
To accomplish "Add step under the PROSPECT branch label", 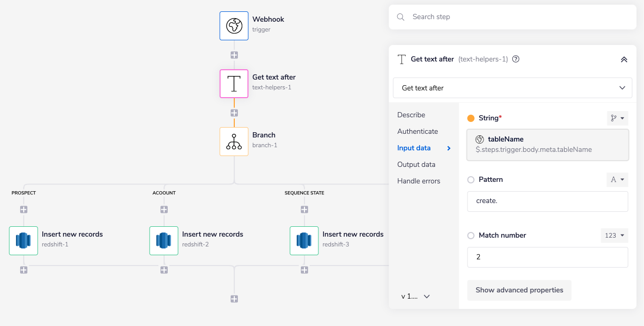I will click(x=23, y=210).
